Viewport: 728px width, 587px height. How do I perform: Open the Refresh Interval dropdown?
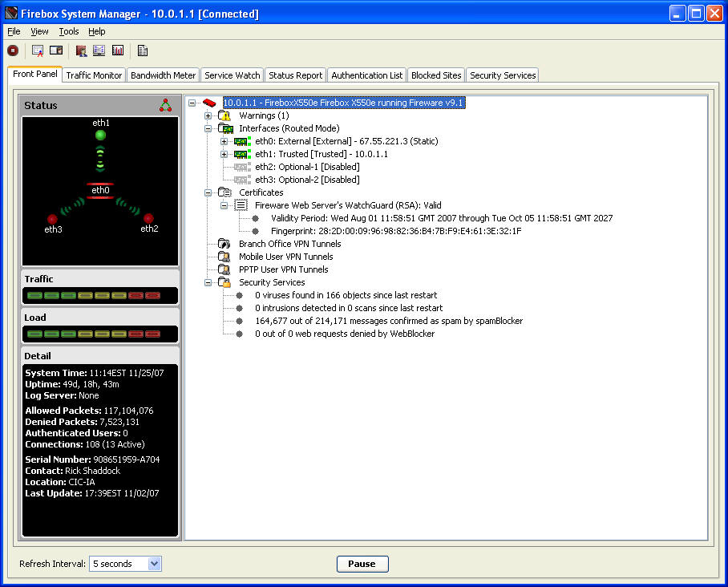154,564
